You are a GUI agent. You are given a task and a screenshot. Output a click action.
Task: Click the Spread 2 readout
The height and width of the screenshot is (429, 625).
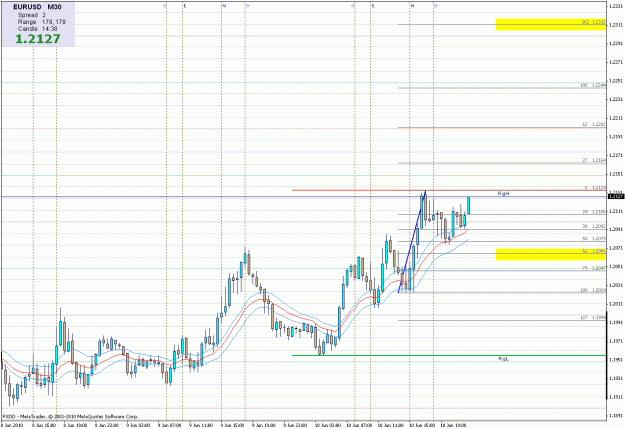pos(32,15)
